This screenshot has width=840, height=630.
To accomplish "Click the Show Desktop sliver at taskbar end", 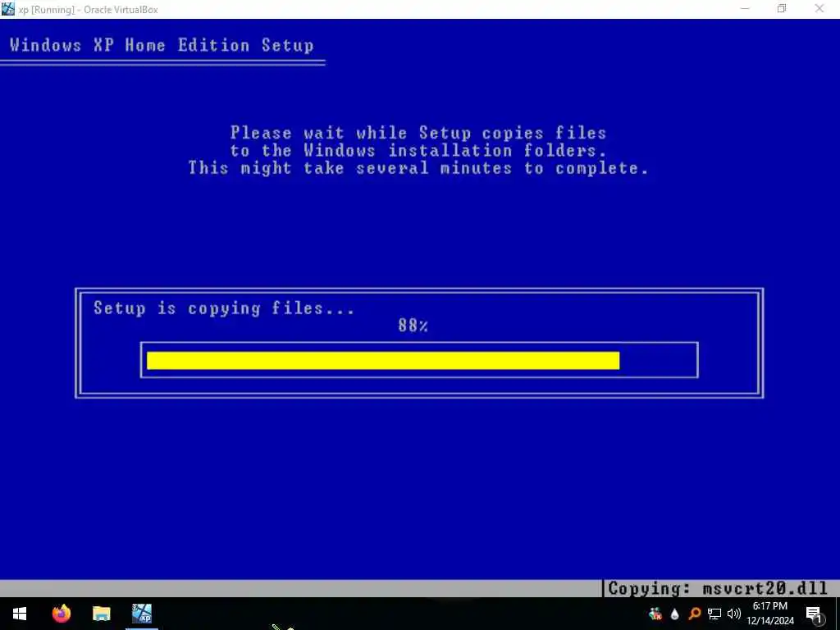I will (x=838, y=614).
